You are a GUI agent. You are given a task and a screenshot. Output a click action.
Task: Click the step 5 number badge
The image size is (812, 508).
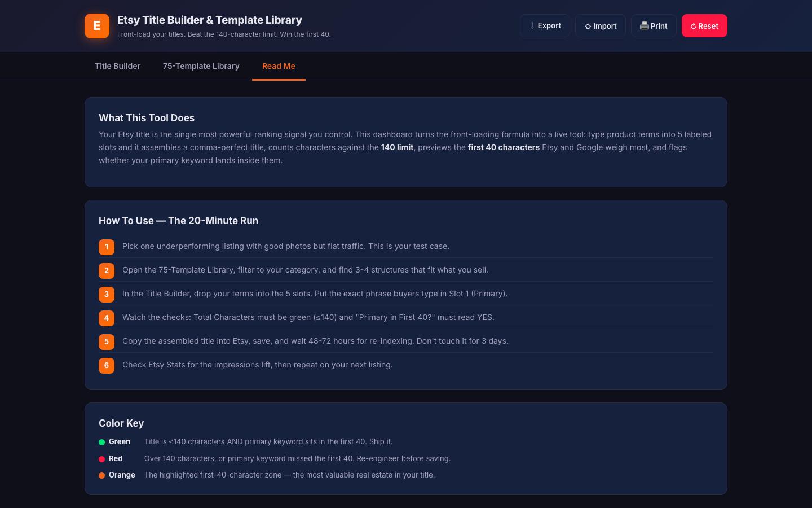(107, 341)
